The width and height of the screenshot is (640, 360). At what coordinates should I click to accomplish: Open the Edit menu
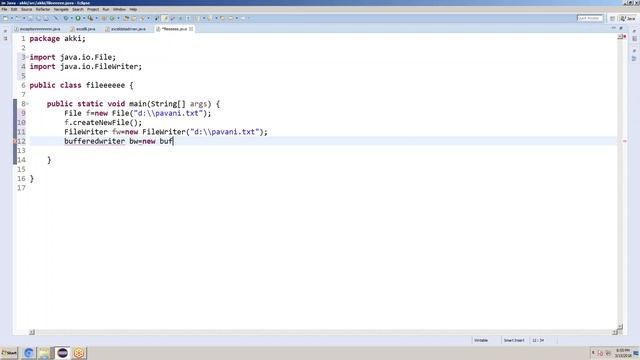[14, 9]
